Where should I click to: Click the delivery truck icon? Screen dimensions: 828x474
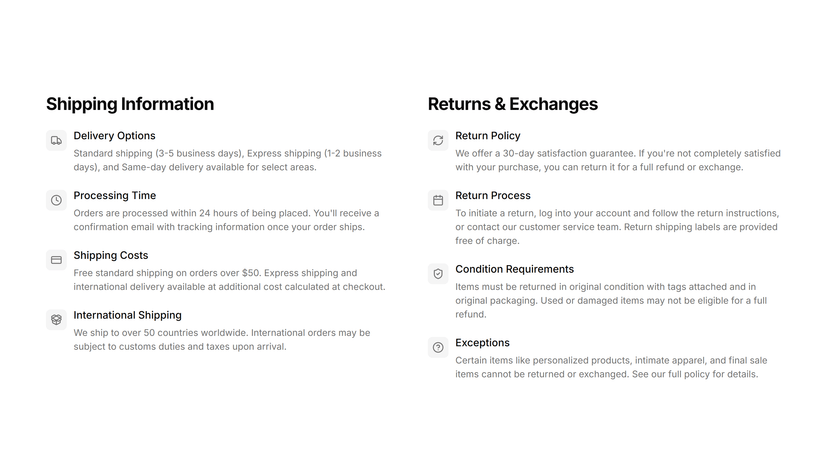pos(57,140)
